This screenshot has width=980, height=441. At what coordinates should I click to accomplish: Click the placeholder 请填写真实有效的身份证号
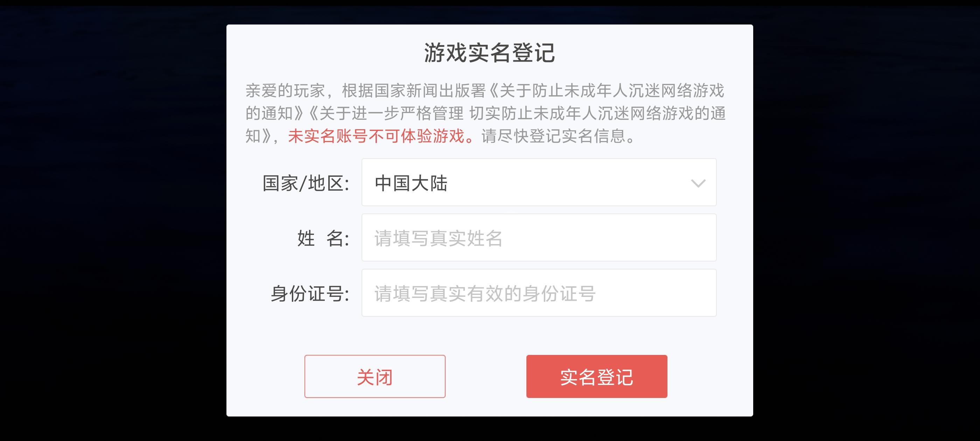click(x=485, y=294)
